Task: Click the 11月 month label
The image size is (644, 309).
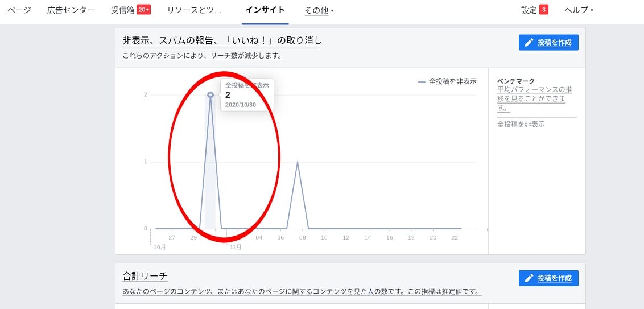Action: pos(236,247)
